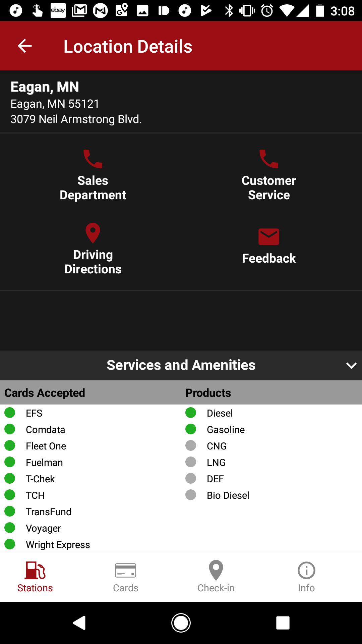Tap the Stations fuel pump icon

tap(35, 570)
